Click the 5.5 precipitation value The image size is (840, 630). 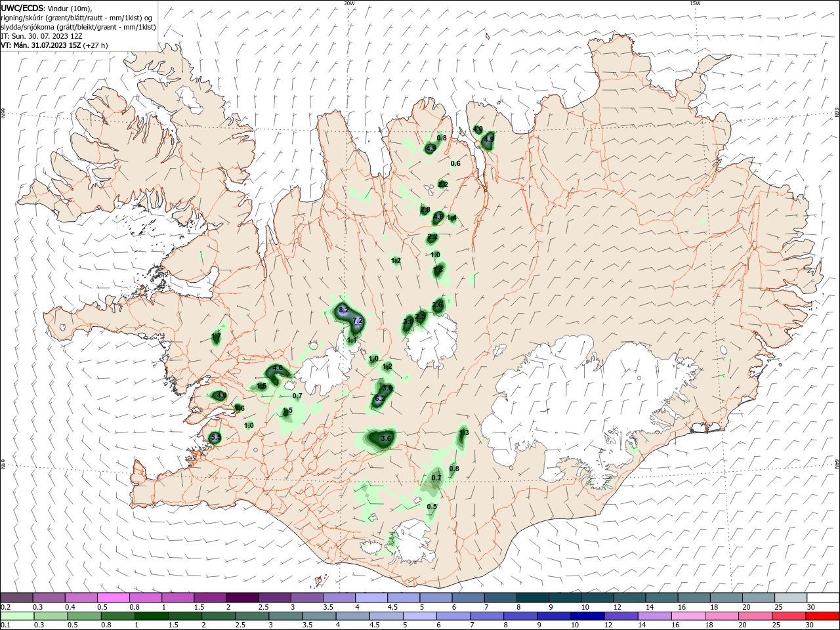click(x=216, y=437)
